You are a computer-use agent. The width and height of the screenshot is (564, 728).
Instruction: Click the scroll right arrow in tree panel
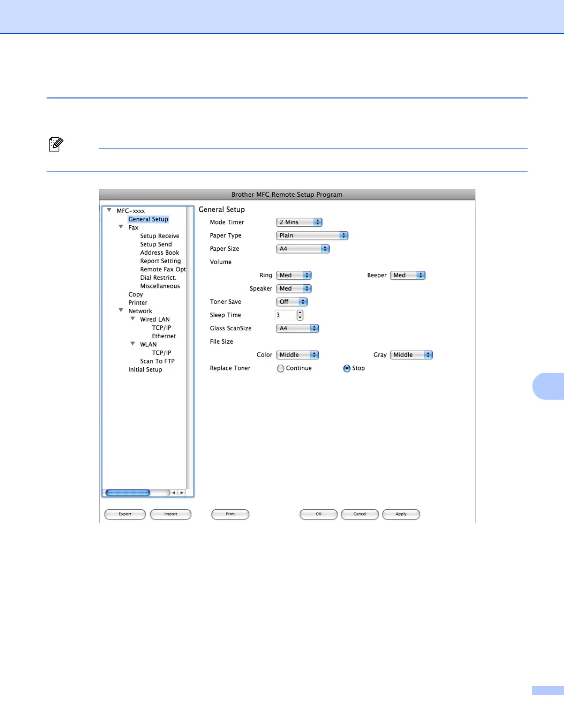click(x=182, y=493)
